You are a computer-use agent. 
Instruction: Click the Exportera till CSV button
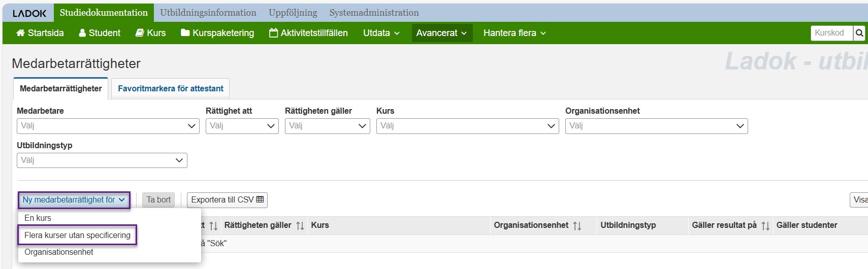[227, 200]
